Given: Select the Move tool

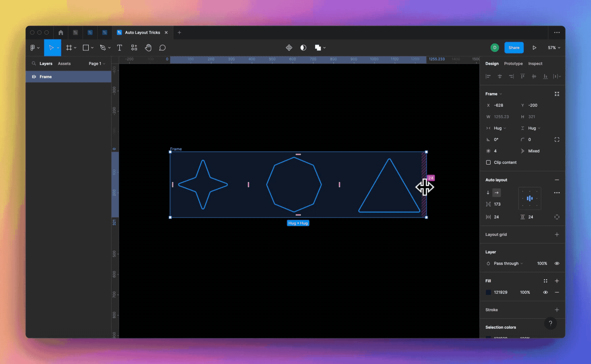Looking at the screenshot, I should click(x=51, y=48).
